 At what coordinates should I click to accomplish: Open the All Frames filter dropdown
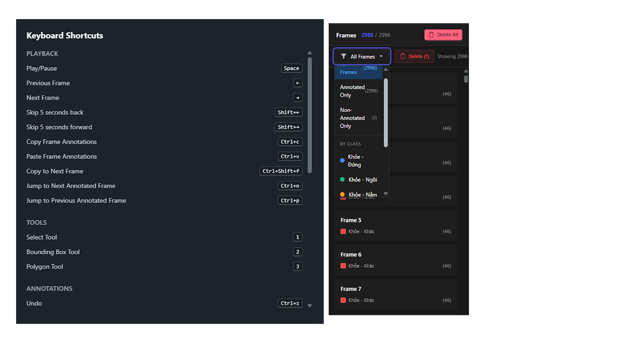point(362,56)
